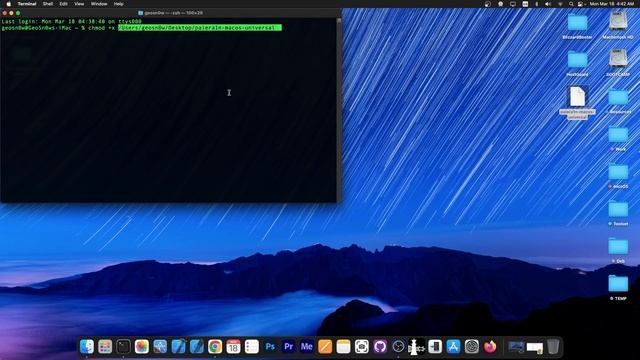Click the Terminal window title bar
The width and height of the screenshot is (640, 360).
(x=171, y=13)
